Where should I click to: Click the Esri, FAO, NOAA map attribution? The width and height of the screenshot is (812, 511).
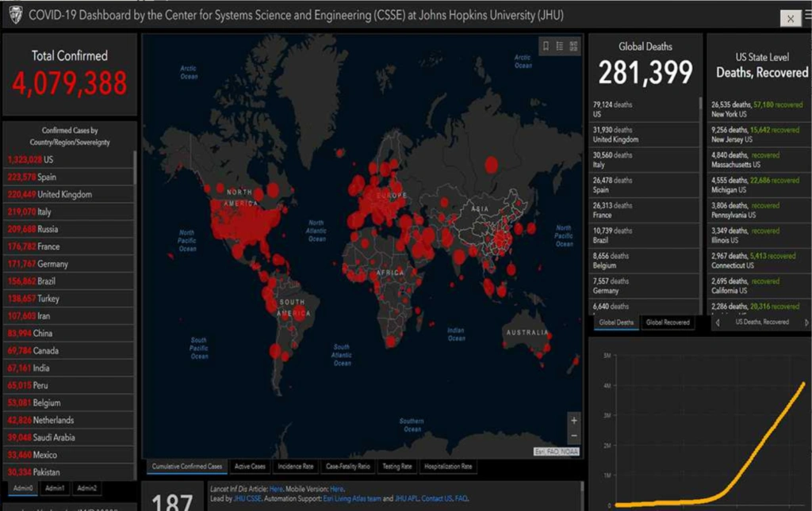pyautogui.click(x=557, y=452)
